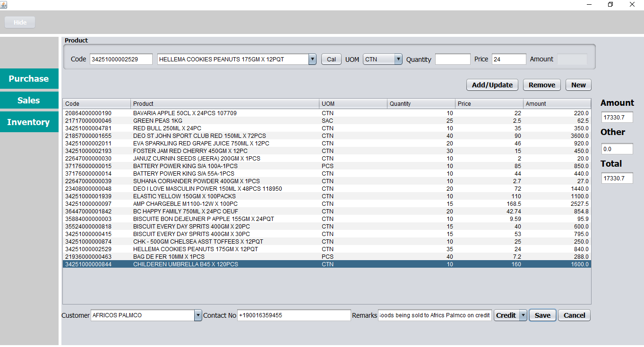This screenshot has width=644, height=347.
Task: Click the Price column header in table
Action: (489, 104)
